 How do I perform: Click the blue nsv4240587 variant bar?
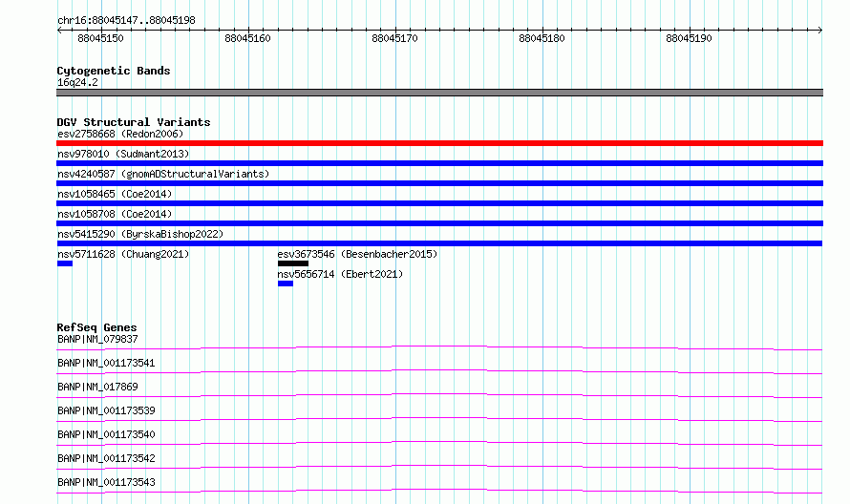[x=439, y=183]
